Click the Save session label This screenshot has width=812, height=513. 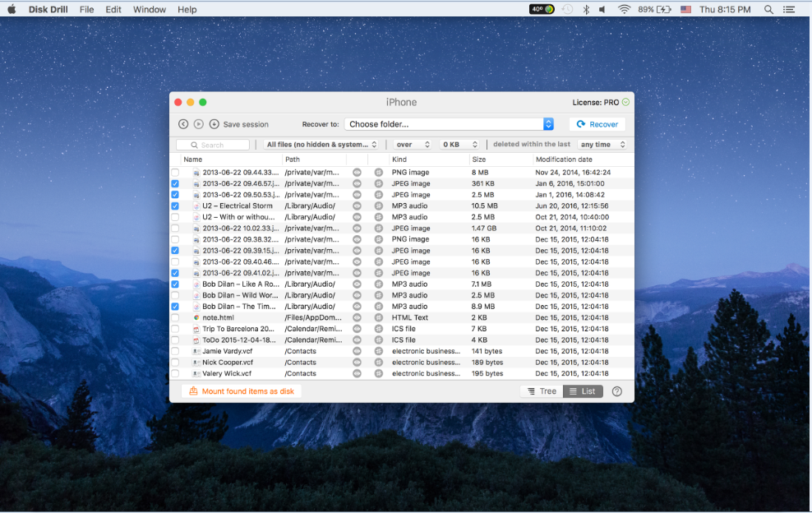[x=246, y=124]
